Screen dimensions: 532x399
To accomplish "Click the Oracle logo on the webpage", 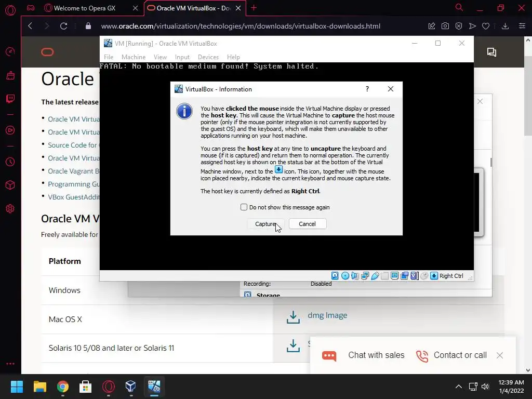I will (x=47, y=52).
